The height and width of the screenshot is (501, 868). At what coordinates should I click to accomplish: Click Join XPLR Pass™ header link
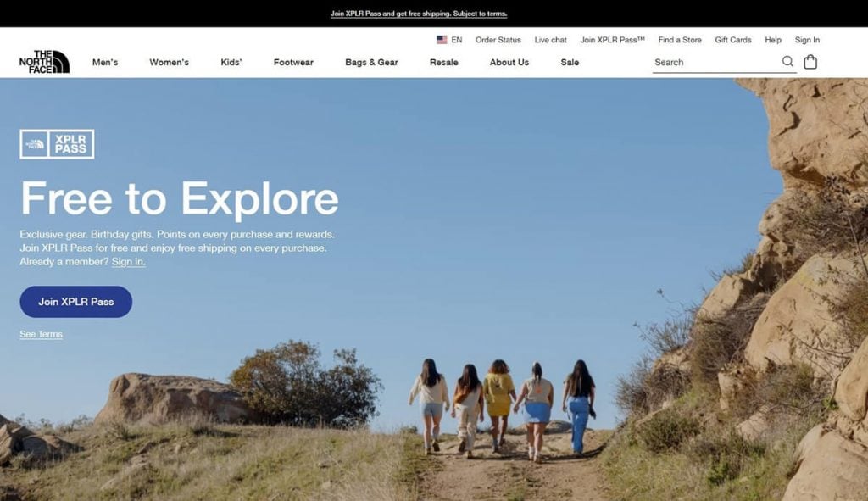click(x=612, y=40)
